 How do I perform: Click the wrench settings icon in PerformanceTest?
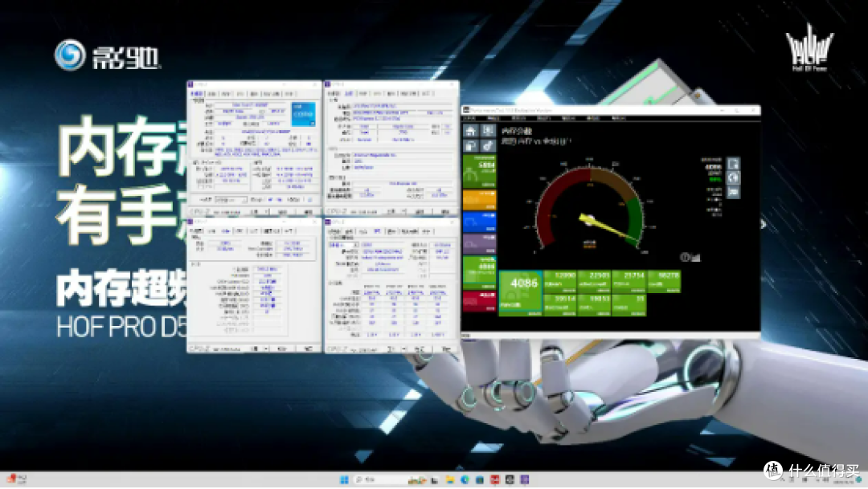tap(488, 146)
